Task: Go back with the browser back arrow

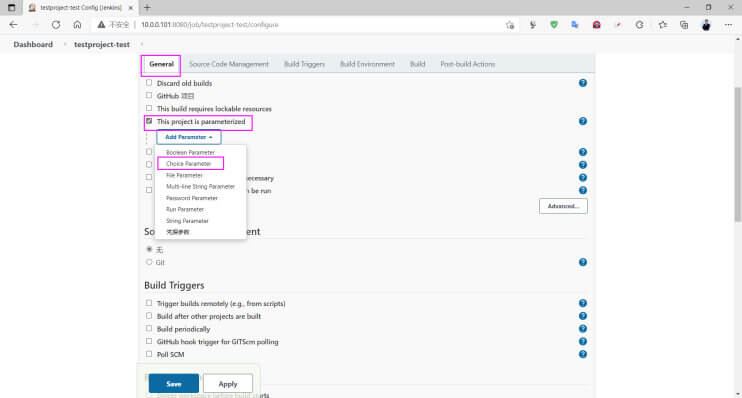Action: coord(13,25)
